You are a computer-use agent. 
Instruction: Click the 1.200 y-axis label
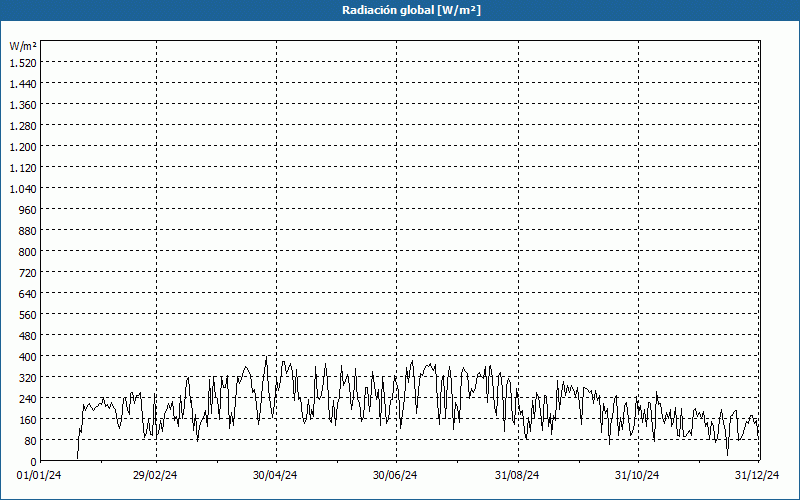23,147
